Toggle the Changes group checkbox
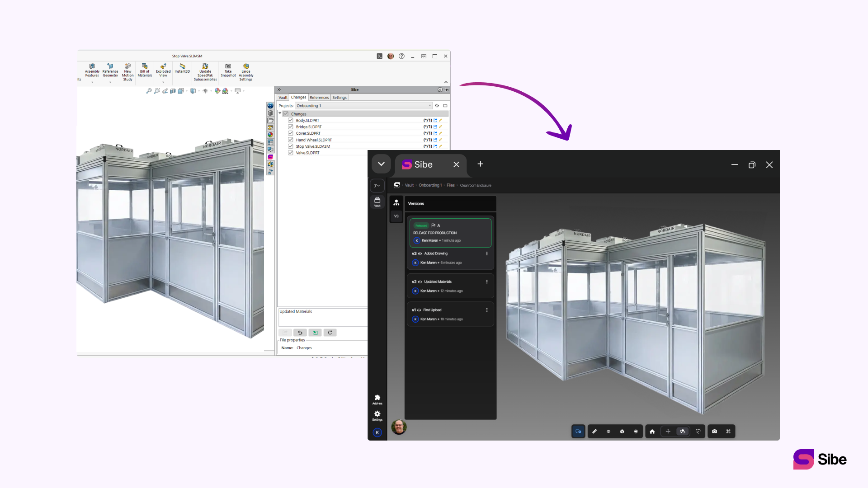868x488 pixels. [x=286, y=114]
